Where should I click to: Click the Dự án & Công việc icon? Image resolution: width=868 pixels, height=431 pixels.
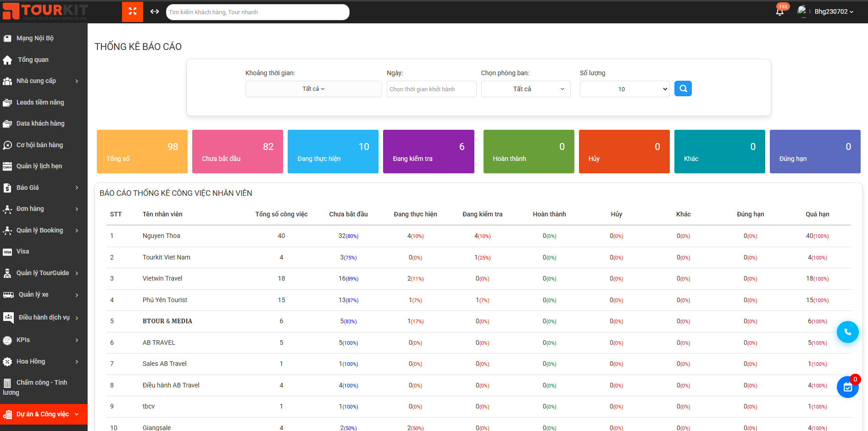click(7, 414)
